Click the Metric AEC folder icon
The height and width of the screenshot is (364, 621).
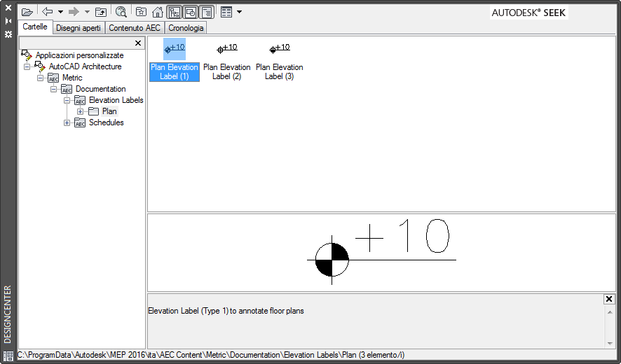click(x=53, y=78)
